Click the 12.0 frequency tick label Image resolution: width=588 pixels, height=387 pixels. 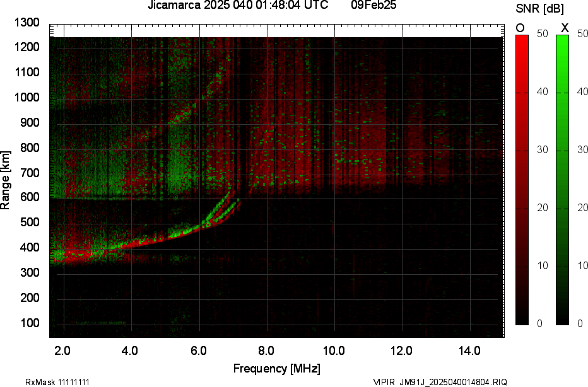(402, 351)
